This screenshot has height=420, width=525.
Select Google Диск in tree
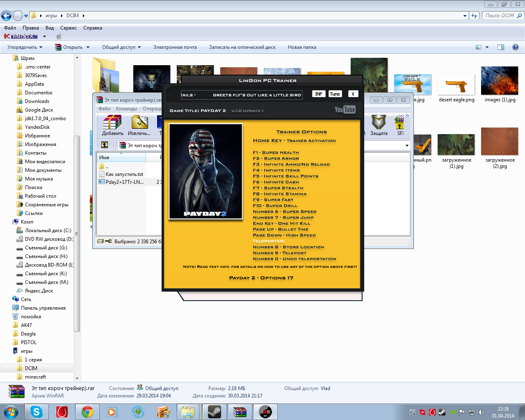tap(39, 110)
